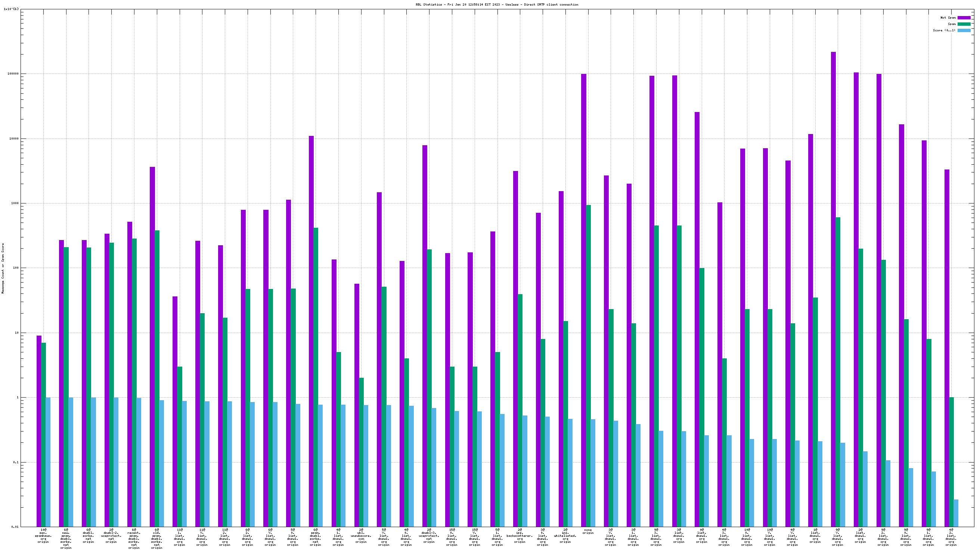Click the 'Score (0..1)' legend label text

coord(944,30)
